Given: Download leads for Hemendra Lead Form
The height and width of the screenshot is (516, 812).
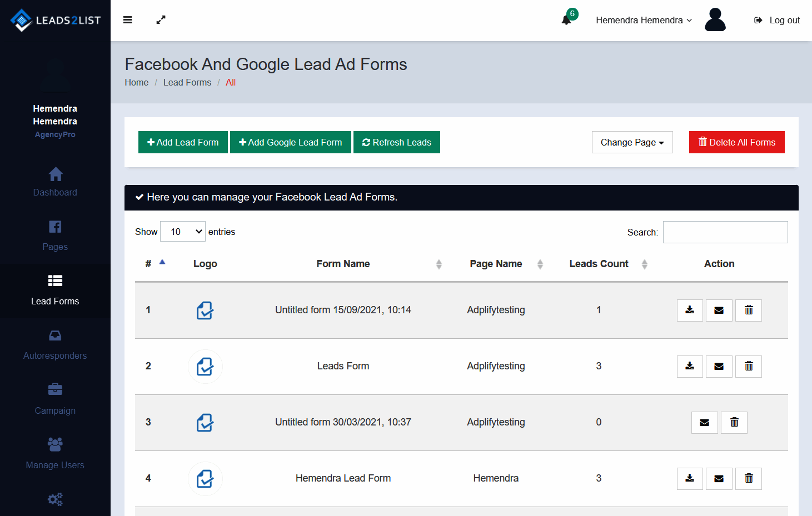Looking at the screenshot, I should click(690, 479).
